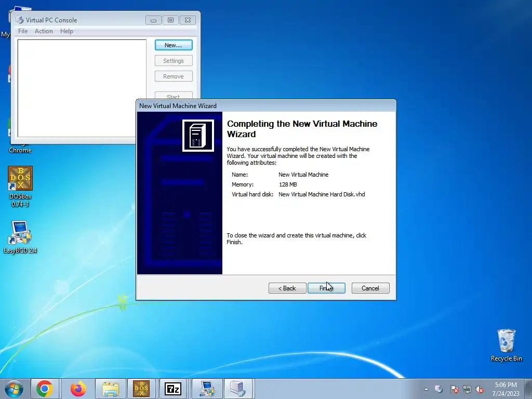Image resolution: width=532 pixels, height=399 pixels.
Task: Click Remove in Virtual PC Console
Action: pos(174,76)
